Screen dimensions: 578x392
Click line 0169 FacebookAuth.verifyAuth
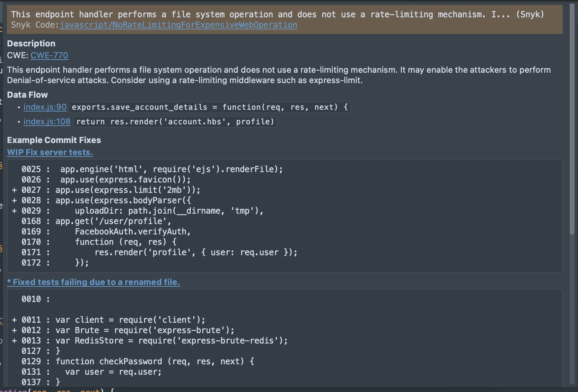click(106, 232)
